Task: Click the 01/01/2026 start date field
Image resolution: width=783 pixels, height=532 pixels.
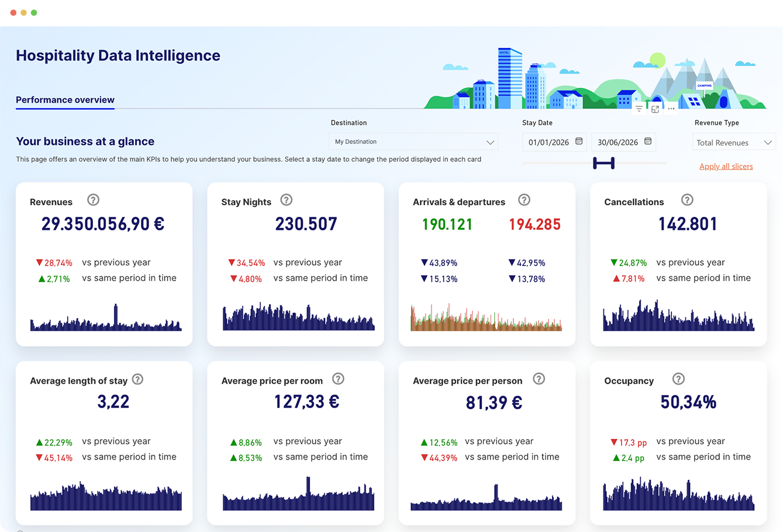Action: [549, 142]
